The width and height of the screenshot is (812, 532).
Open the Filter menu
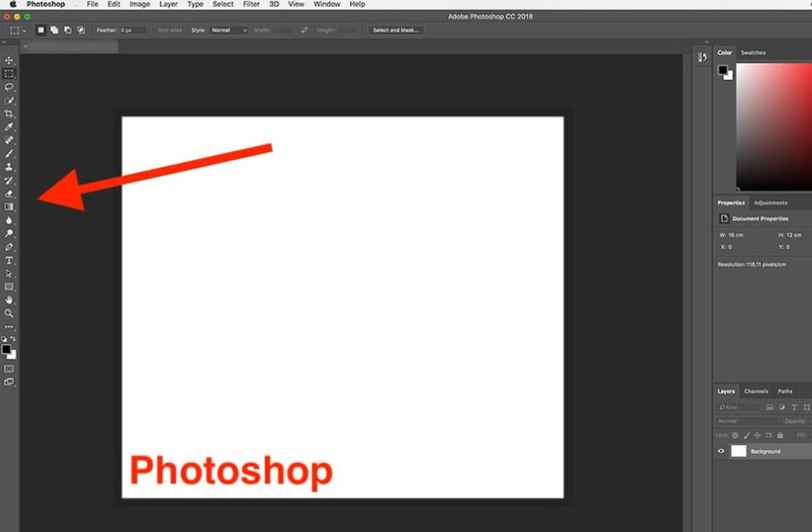tap(252, 4)
